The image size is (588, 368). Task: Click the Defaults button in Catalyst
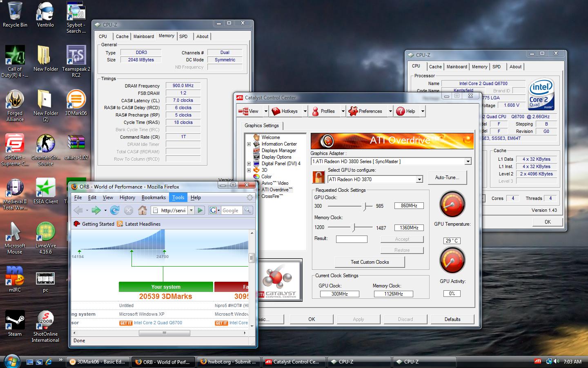pos(452,319)
